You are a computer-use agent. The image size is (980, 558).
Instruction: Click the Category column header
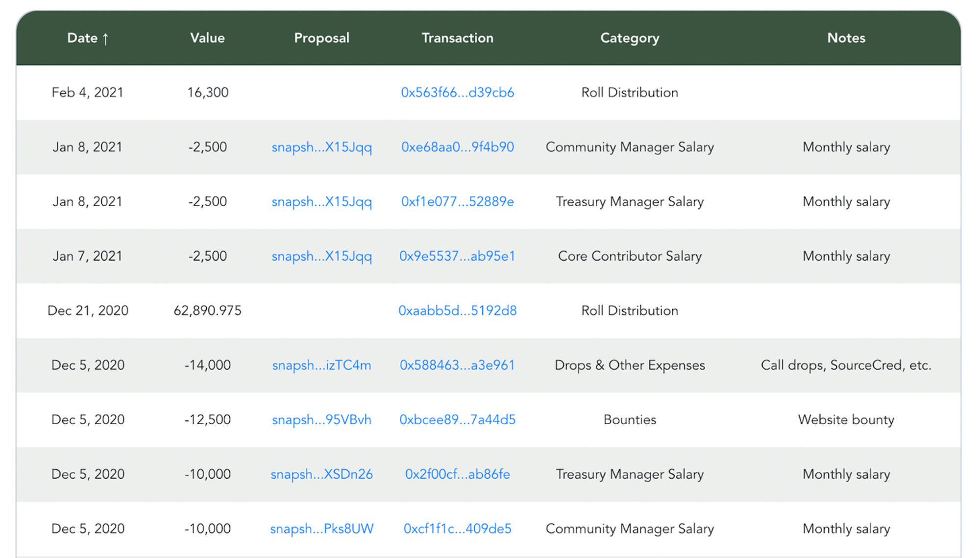click(630, 38)
